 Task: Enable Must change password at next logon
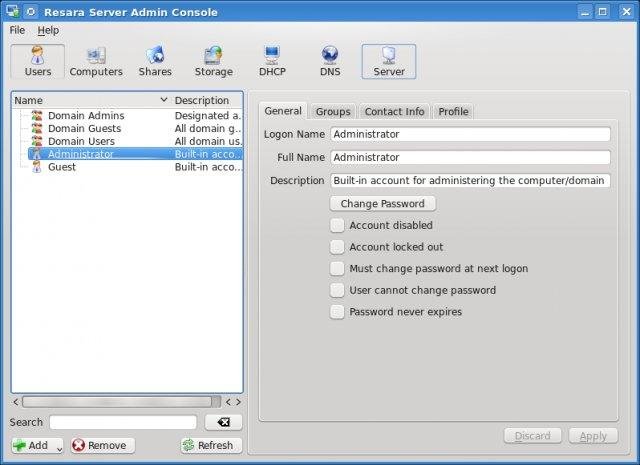tap(337, 268)
